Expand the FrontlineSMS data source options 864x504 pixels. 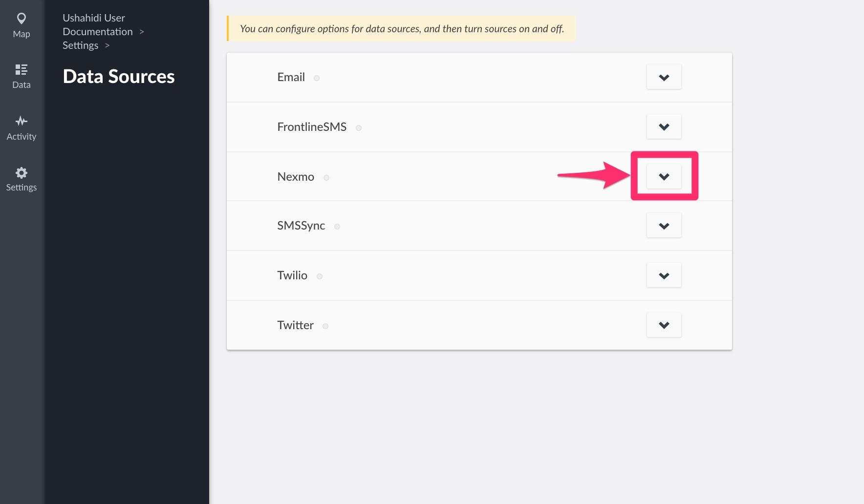tap(664, 127)
